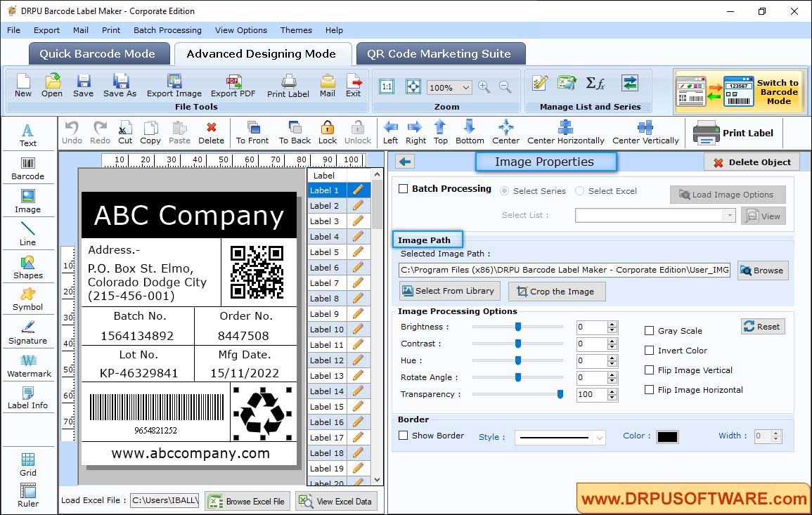Edit Label 5 with pencil icon
The image size is (812, 515).
point(358,252)
